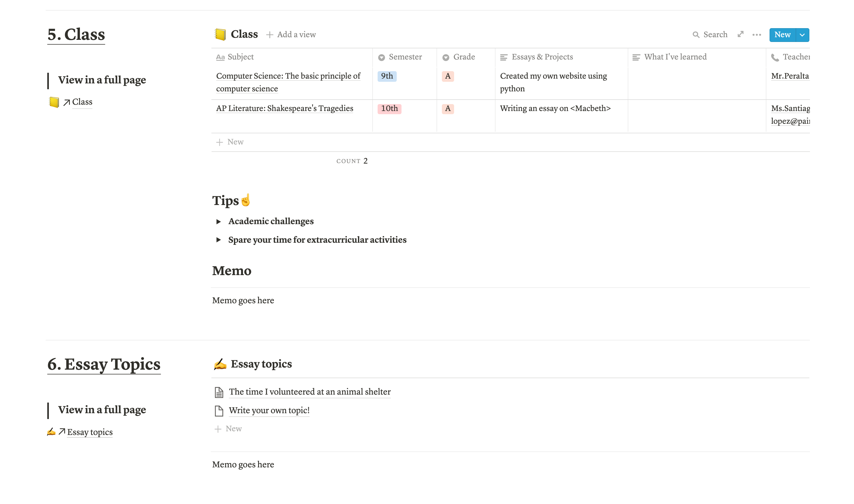This screenshot has width=854, height=504.
Task: Expand Spare your time for extracurricular activities toggle
Action: (218, 240)
